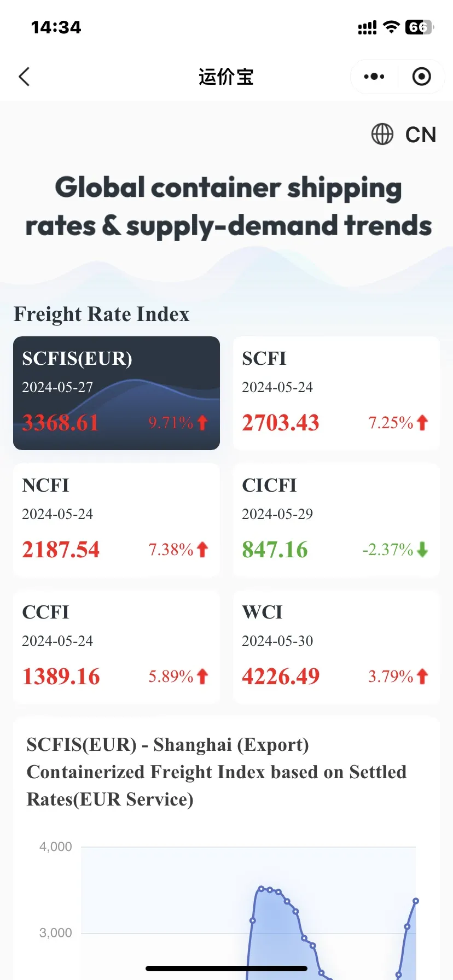Tap the green down arrow on CICFI
This screenshot has height=980, width=453.
pos(422,550)
